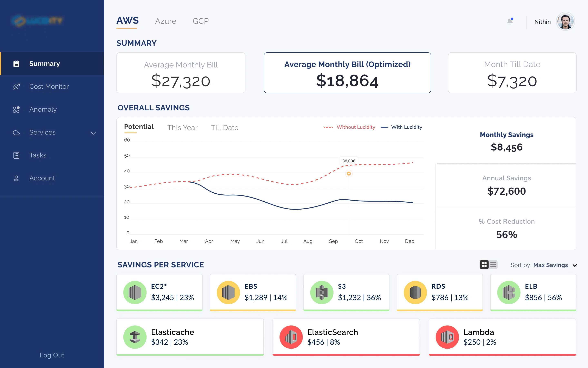Image resolution: width=588 pixels, height=368 pixels.
Task: Click the Tasks list icon
Action: pyautogui.click(x=16, y=155)
